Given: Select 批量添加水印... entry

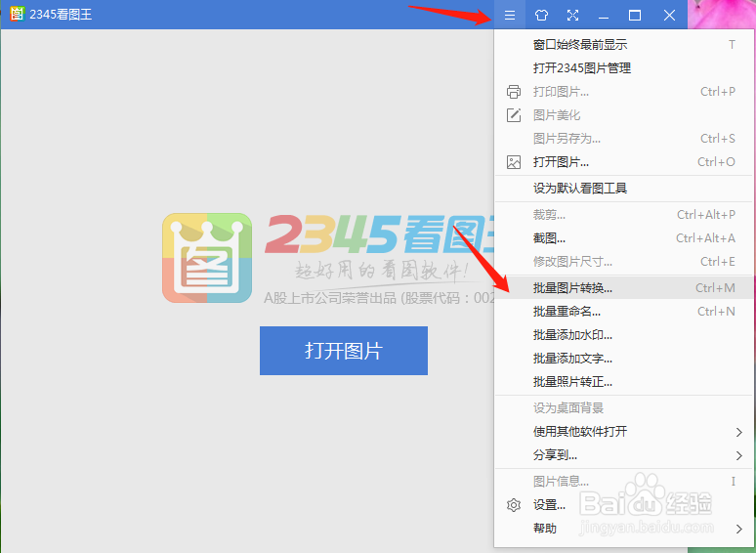Looking at the screenshot, I should tap(624, 335).
